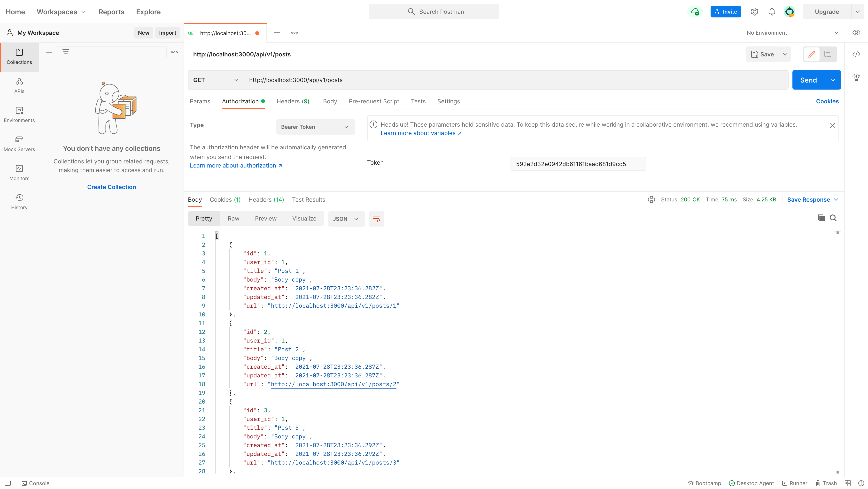This screenshot has width=868, height=489.
Task: Open the request Settings tab
Action: [449, 101]
